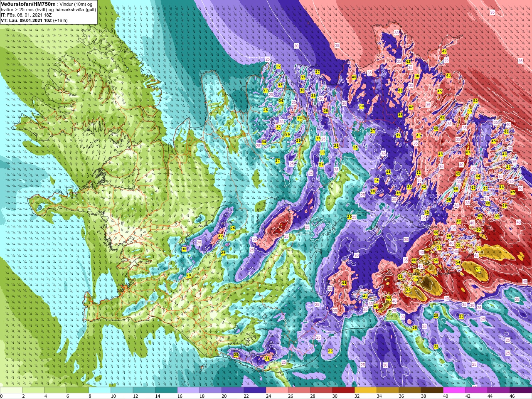Viewport: 532px width, 399px height.
Task: Select the 32–34 m/s yellow legend swatch
Action: [x=366, y=390]
